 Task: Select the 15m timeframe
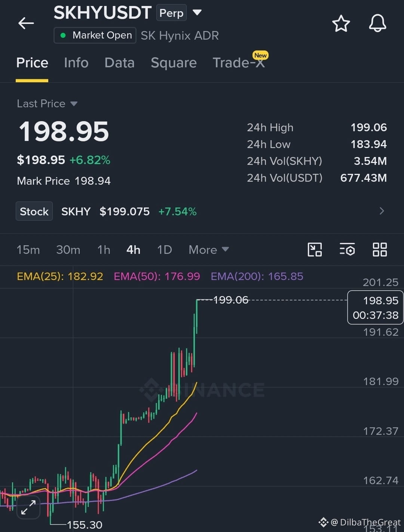pos(28,250)
